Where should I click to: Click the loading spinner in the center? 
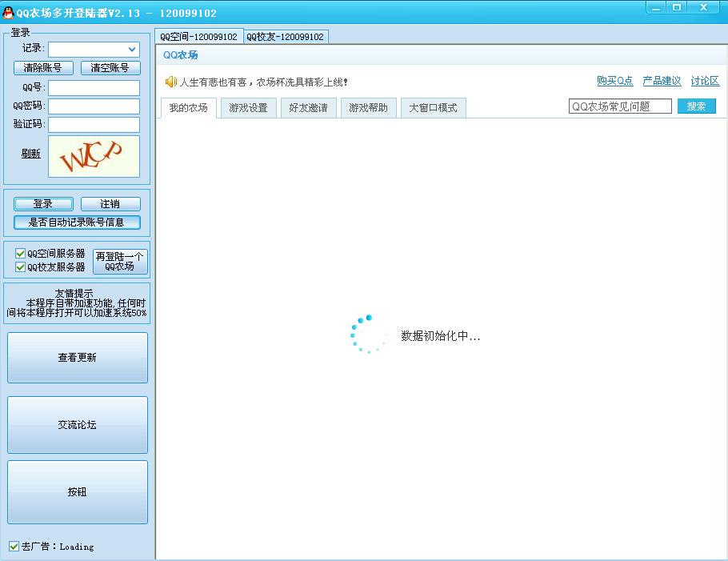[x=368, y=335]
